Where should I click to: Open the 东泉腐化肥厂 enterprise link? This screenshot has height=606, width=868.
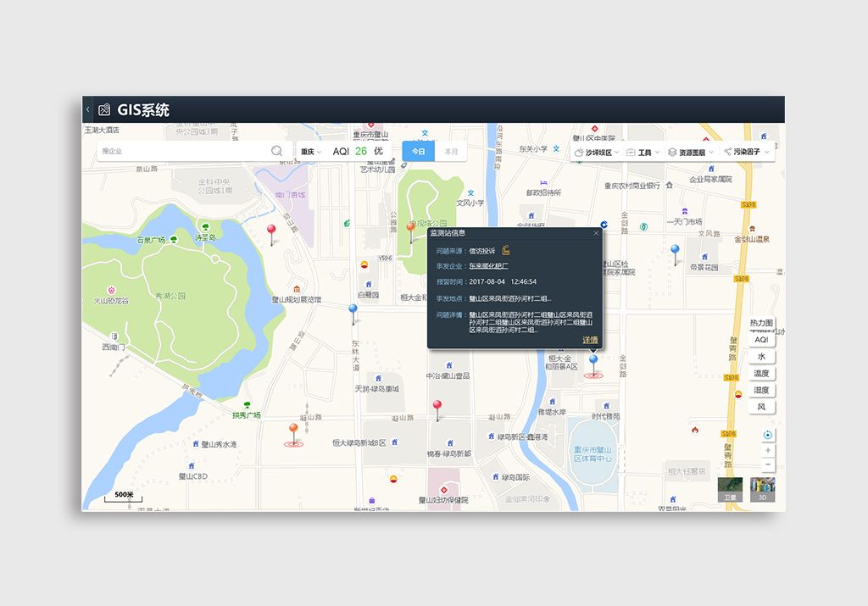pos(488,266)
